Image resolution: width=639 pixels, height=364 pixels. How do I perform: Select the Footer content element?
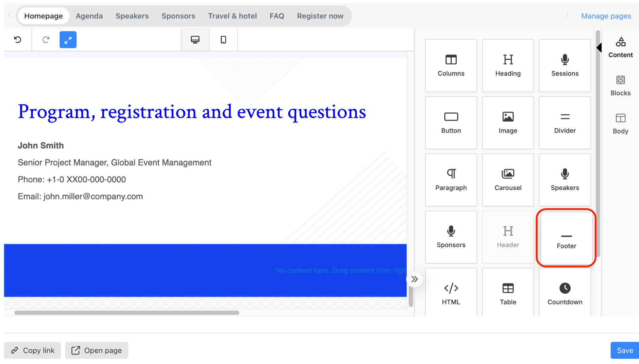coord(566,238)
